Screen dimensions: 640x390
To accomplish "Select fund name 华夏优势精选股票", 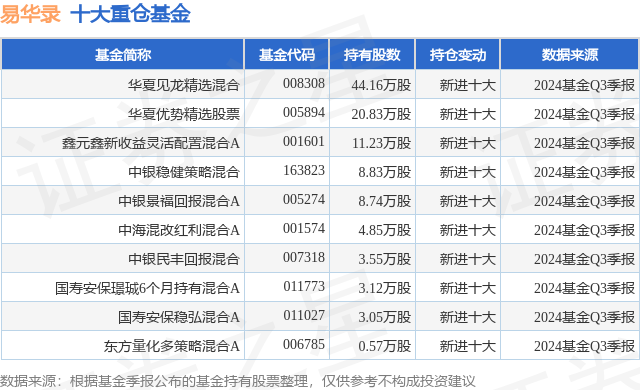I will [184, 114].
